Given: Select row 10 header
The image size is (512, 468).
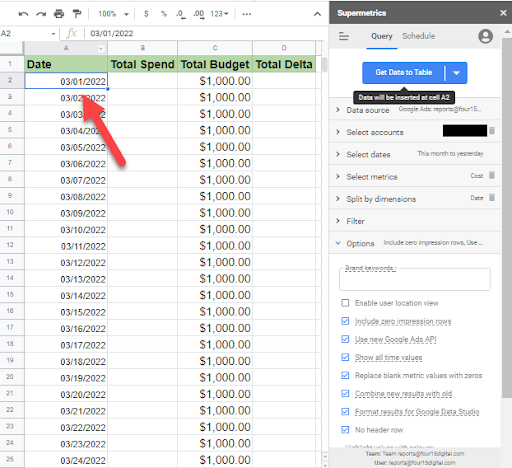Looking at the screenshot, I should pos(10,212).
